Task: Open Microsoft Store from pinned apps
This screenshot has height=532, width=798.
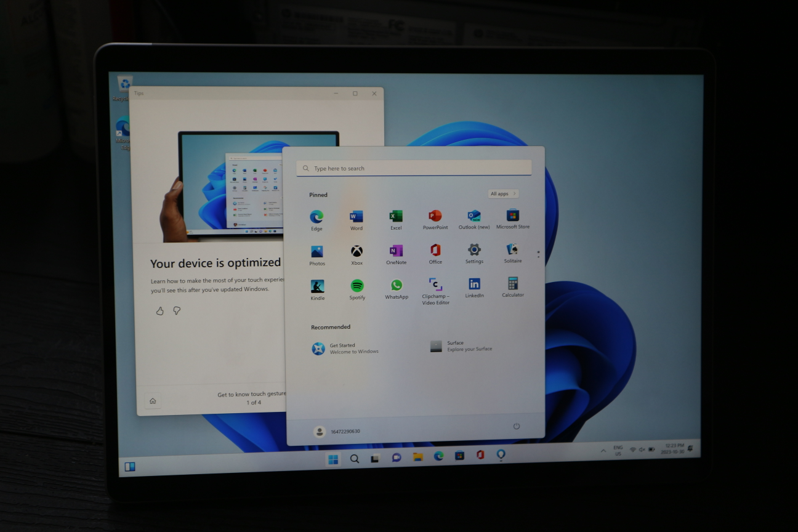Action: tap(513, 218)
